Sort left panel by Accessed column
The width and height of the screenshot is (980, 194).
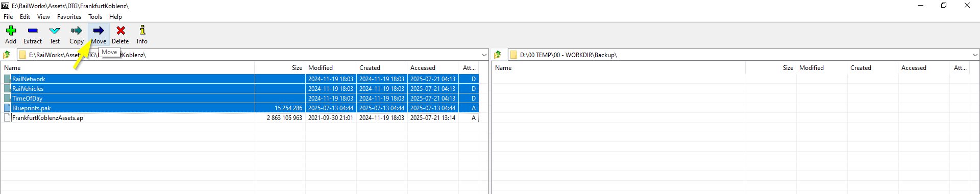tap(433, 68)
